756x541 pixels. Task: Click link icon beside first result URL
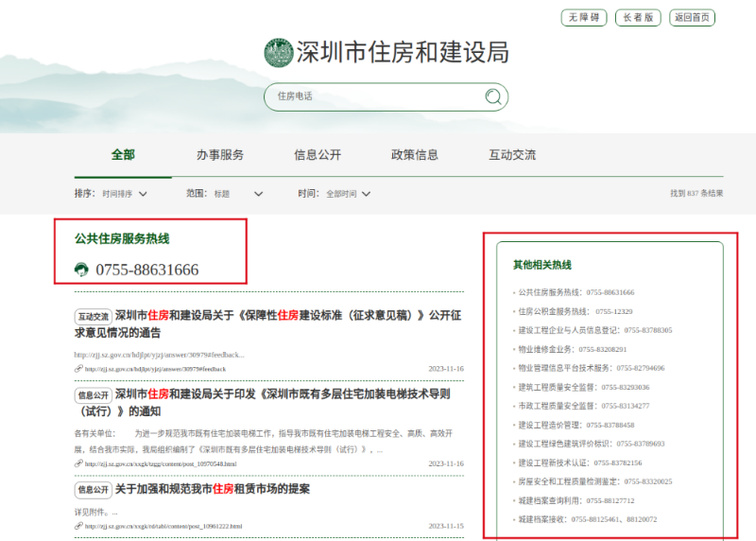[78, 369]
